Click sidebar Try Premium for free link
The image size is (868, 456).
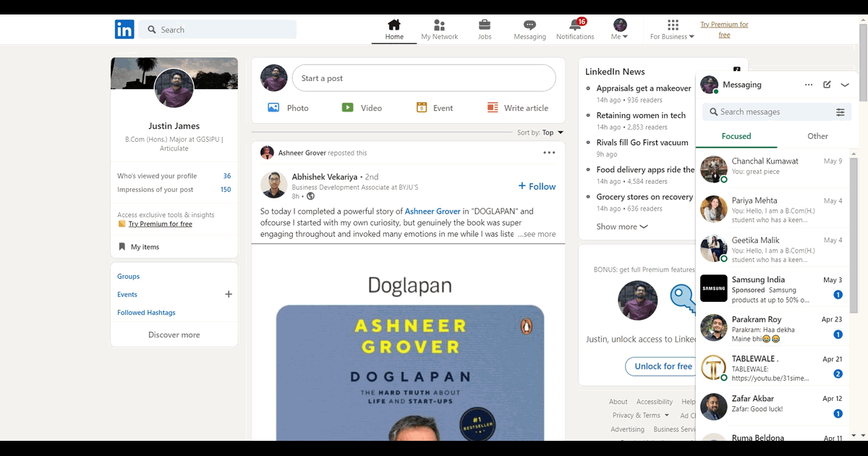(161, 224)
